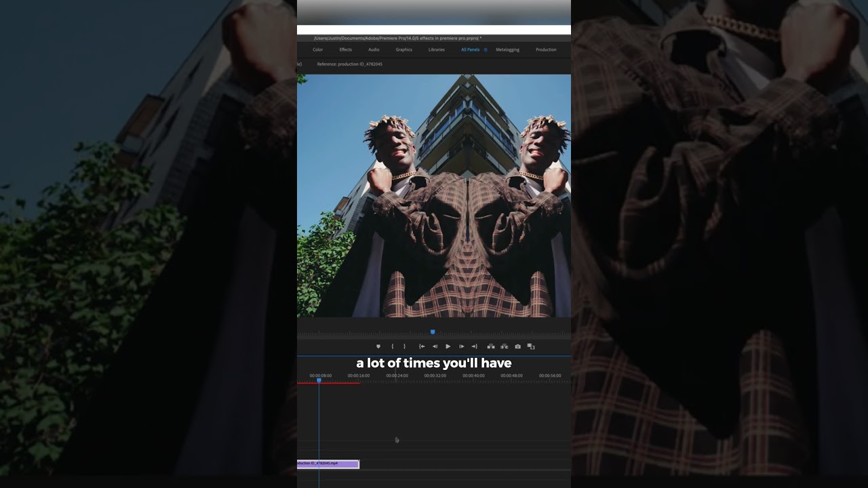Click the 00:00:40:00 ruler timecode

point(474,375)
